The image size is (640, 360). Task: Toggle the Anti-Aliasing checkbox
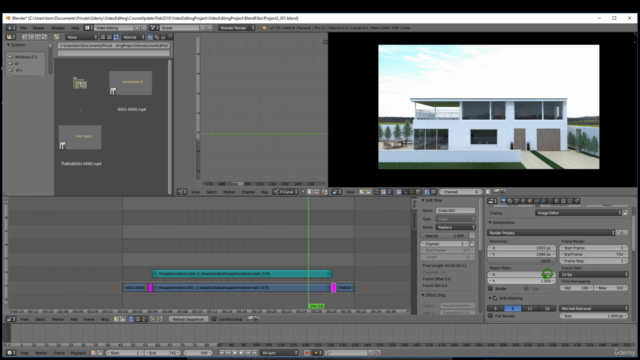coord(495,298)
